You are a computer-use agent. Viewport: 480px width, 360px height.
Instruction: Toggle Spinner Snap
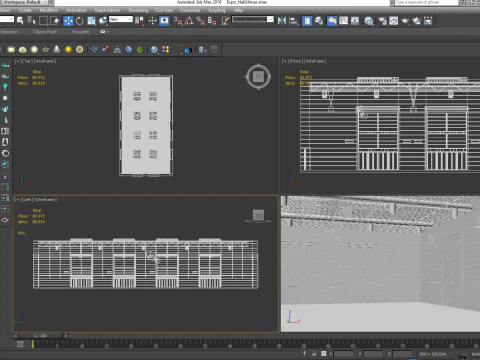[x=212, y=21]
